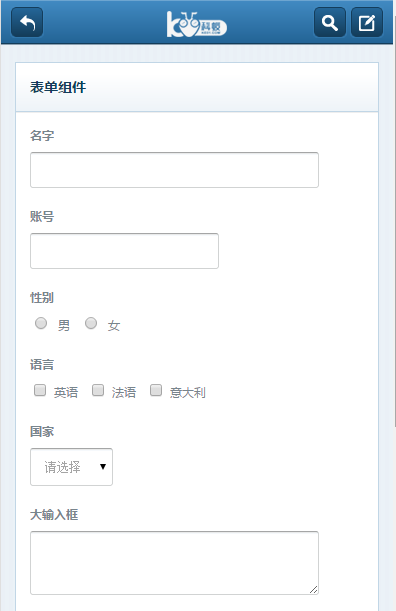
Task: Select the 男 radio button
Action: pyautogui.click(x=41, y=323)
